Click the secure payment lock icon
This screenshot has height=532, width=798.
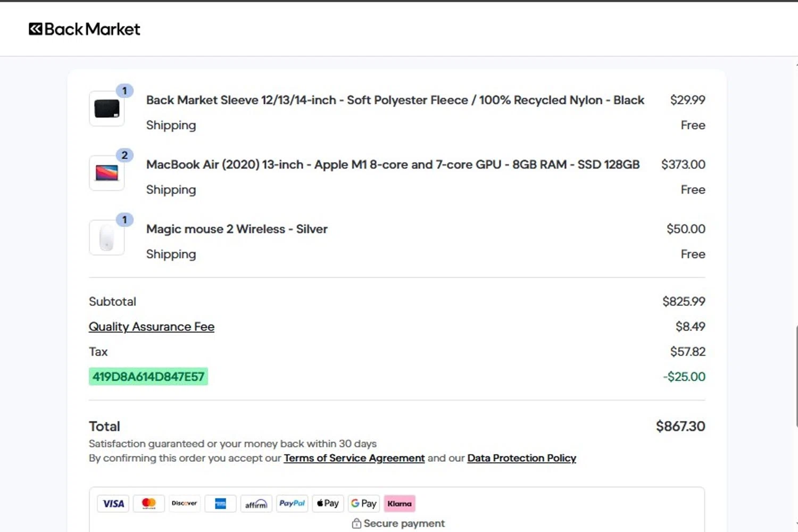pos(356,523)
